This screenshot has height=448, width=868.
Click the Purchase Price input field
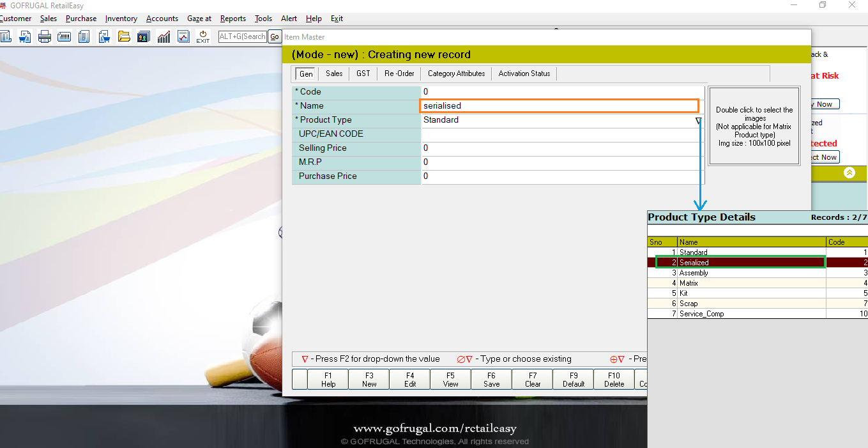(x=562, y=176)
